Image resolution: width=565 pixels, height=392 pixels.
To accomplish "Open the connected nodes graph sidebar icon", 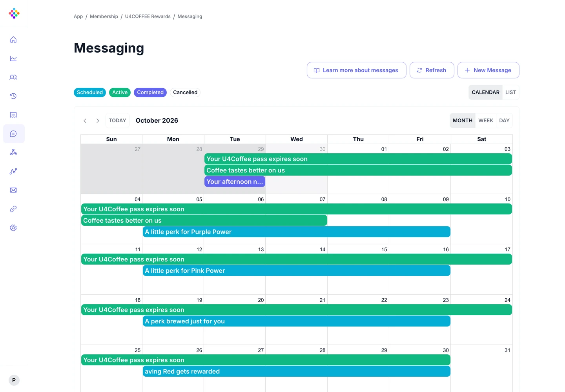I will click(13, 171).
